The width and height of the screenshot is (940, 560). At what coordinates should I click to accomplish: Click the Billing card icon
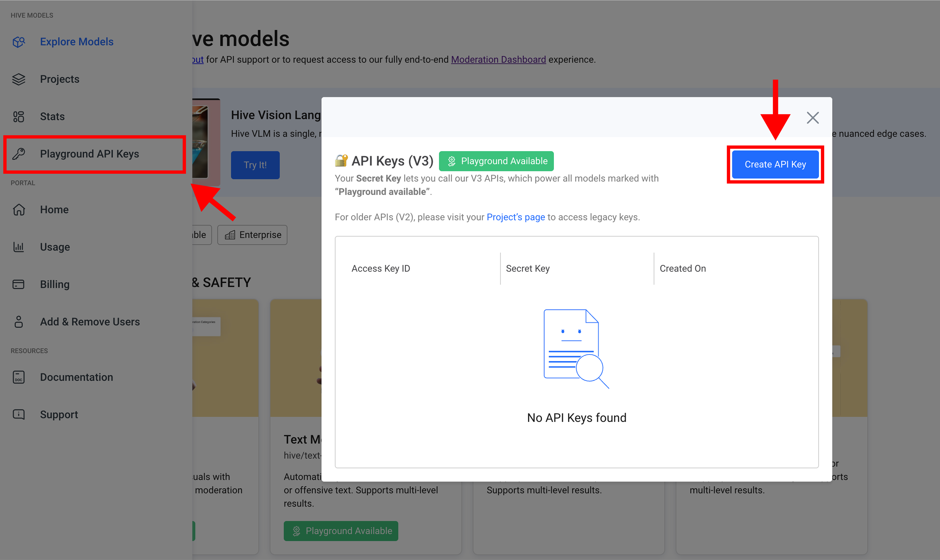point(18,284)
